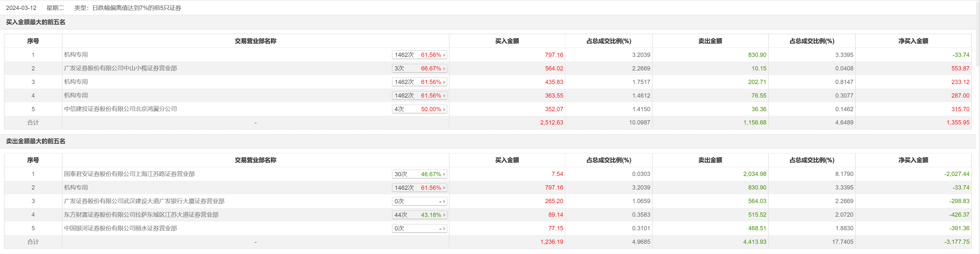This screenshot has width=980, height=254.
Task: Click 交易营业部名称 header in sell table
Action: pos(255,160)
